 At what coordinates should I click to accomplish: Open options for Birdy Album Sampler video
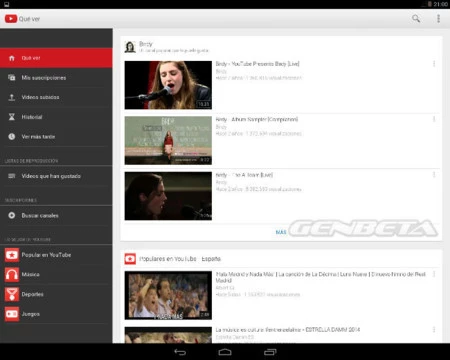click(434, 119)
